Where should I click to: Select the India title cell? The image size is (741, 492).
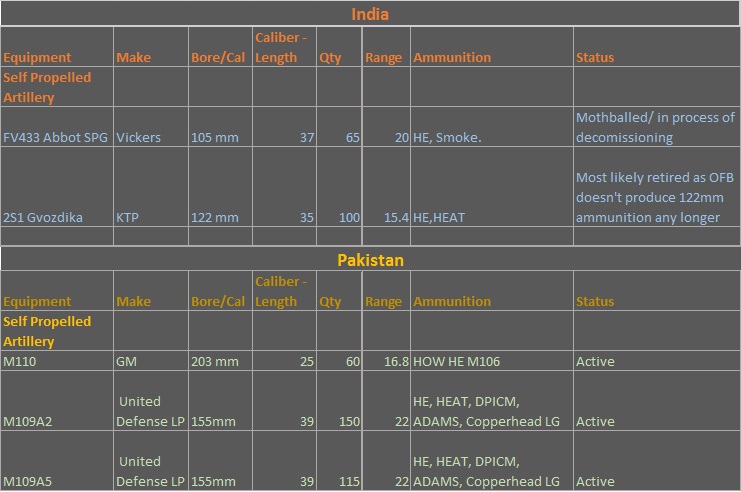pyautogui.click(x=370, y=14)
